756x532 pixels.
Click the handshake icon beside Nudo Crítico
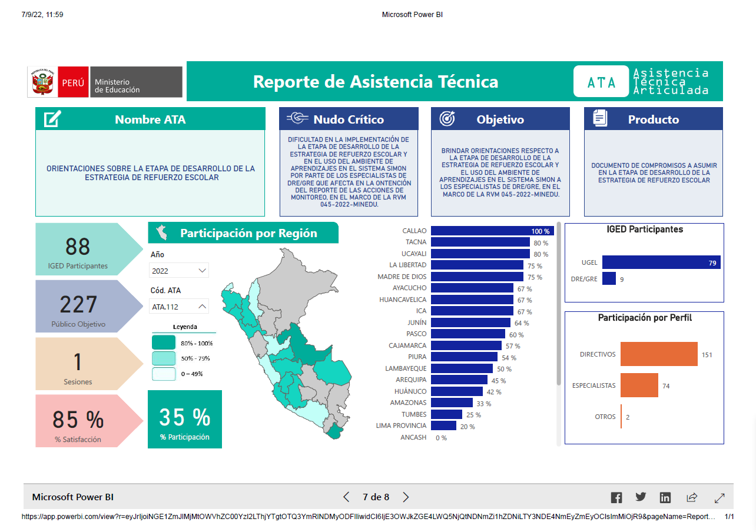pos(298,119)
